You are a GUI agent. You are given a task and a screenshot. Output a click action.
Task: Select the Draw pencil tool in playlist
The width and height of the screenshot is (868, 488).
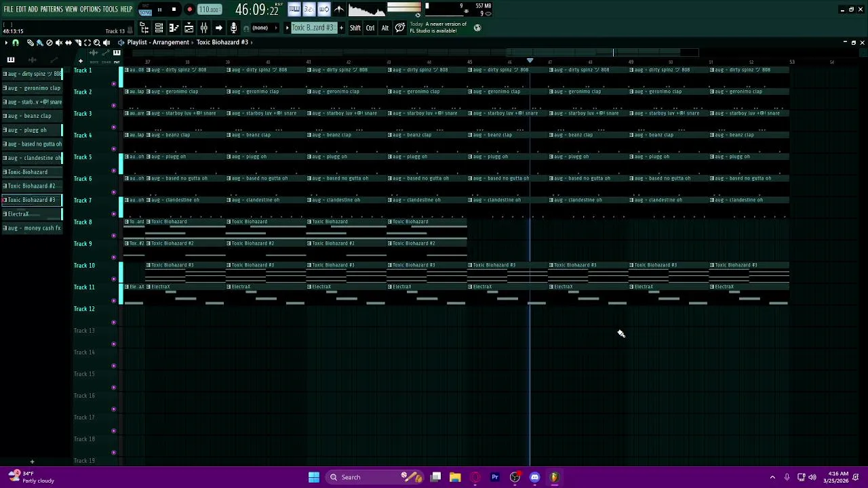(30, 43)
